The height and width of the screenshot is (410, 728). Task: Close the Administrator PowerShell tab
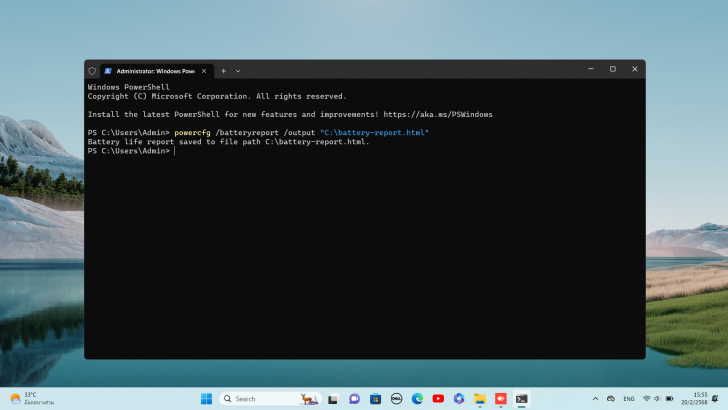pyautogui.click(x=204, y=71)
